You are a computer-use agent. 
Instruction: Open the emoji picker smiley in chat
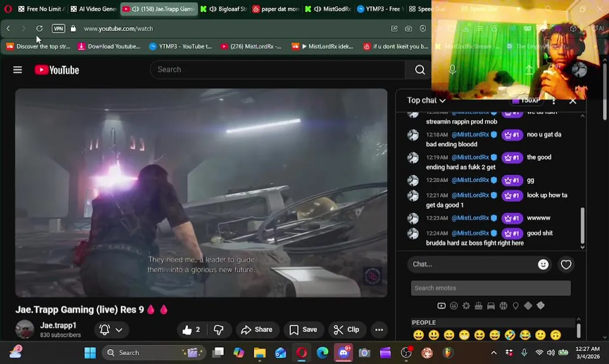tap(543, 264)
